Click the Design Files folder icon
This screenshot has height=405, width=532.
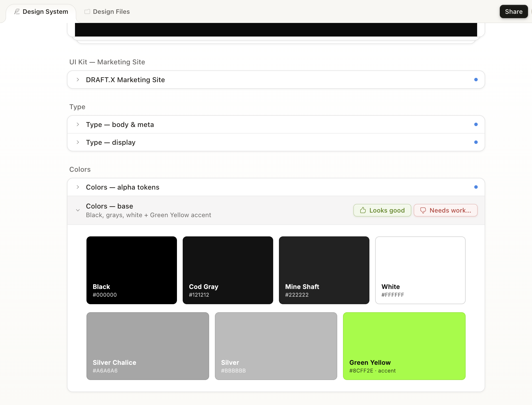click(x=87, y=12)
